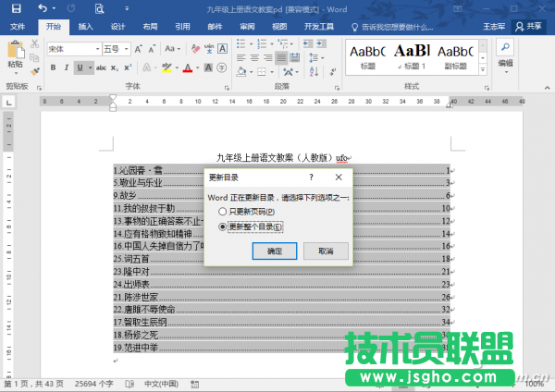Apply superscript formatting

tap(128, 67)
